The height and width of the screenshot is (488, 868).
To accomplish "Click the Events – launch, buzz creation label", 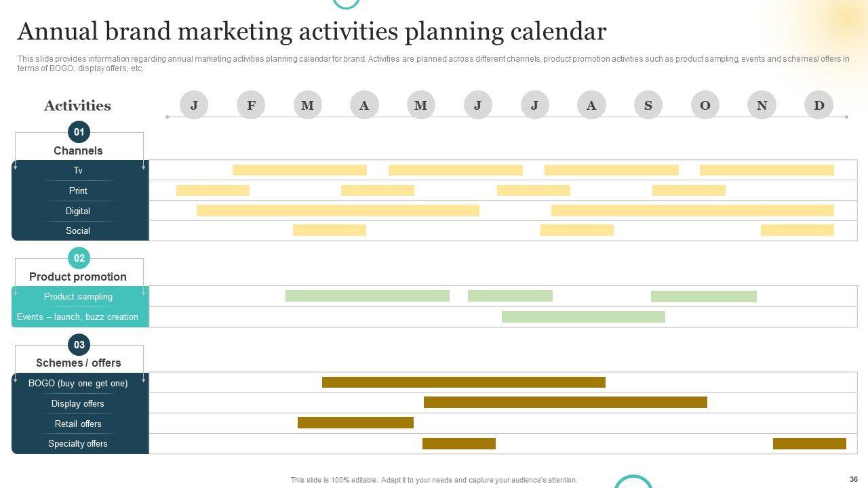I will (77, 317).
